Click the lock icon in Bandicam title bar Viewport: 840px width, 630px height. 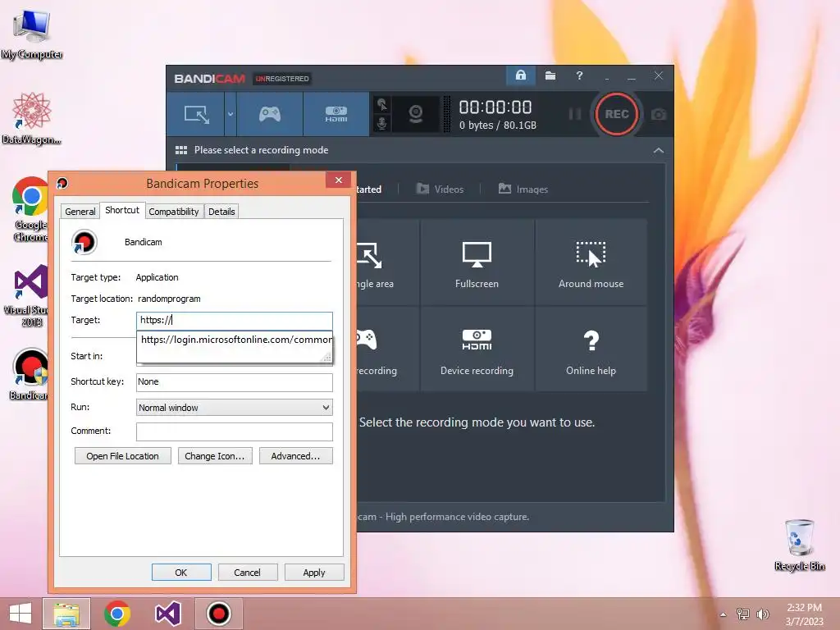click(x=520, y=75)
